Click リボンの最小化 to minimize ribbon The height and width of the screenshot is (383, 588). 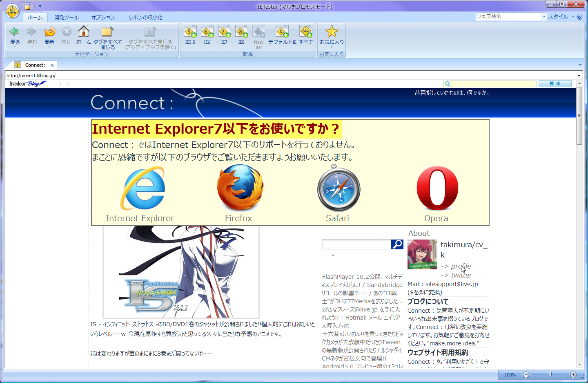pos(145,18)
